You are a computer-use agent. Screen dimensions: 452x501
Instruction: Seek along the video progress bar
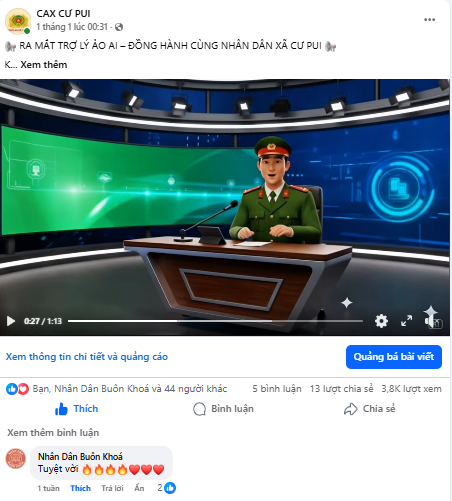[215, 321]
